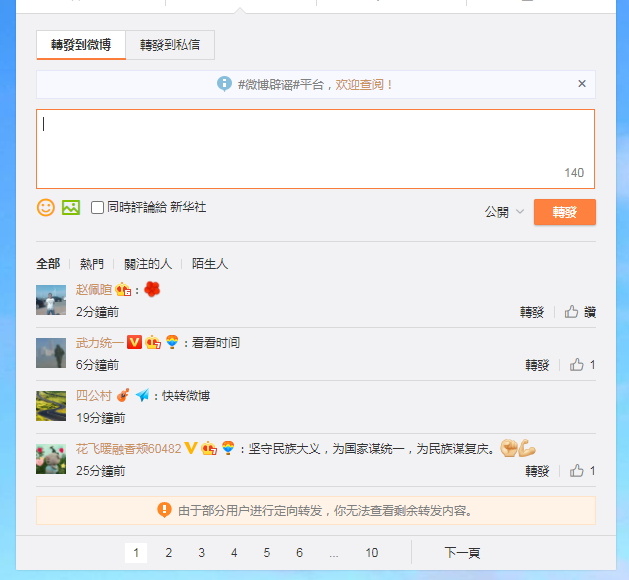Select the 陌生人 filter tab
The height and width of the screenshot is (580, 629).
click(x=210, y=264)
